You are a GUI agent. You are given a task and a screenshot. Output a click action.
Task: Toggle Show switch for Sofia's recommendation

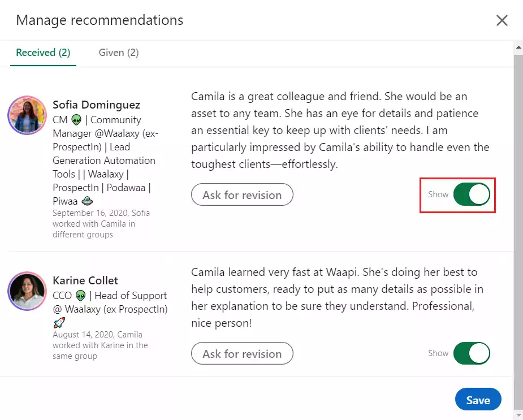coord(472,194)
